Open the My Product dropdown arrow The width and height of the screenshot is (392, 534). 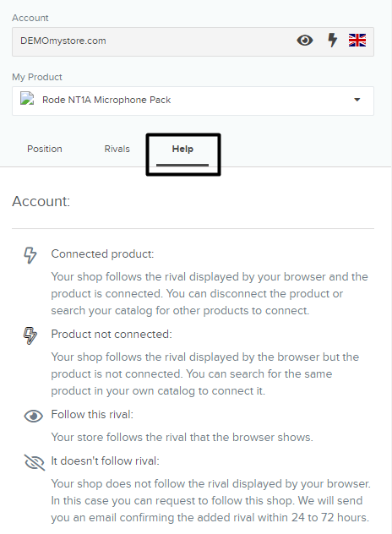(357, 100)
